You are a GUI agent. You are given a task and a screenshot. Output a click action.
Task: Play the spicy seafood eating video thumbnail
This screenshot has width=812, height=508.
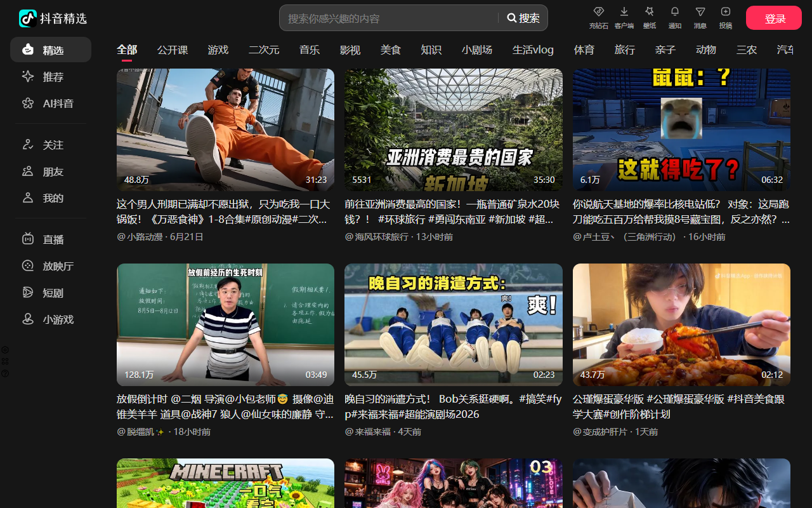click(x=681, y=324)
